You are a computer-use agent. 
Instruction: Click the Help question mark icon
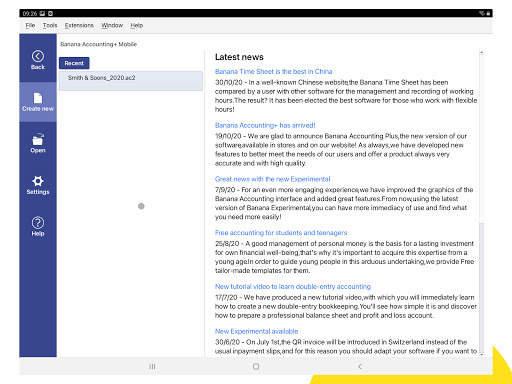coord(38,223)
